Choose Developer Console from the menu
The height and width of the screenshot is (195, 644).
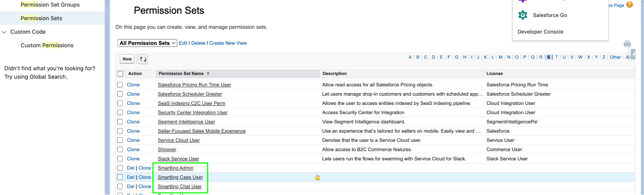coord(540,32)
